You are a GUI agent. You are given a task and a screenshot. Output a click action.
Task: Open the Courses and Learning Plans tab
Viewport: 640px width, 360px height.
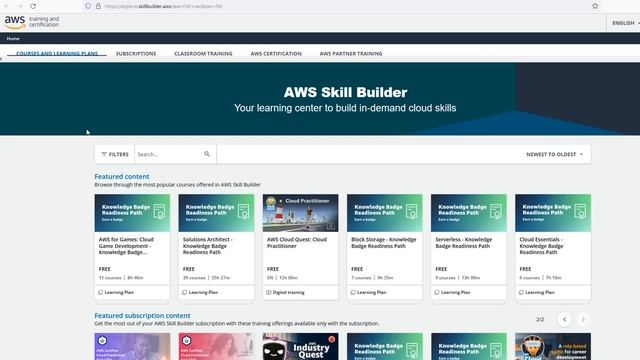[57, 53]
